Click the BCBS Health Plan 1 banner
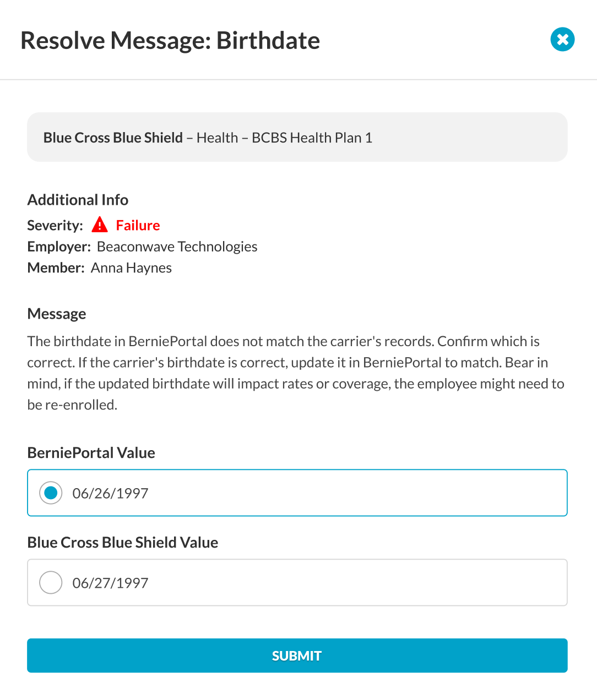The width and height of the screenshot is (597, 700). [297, 138]
